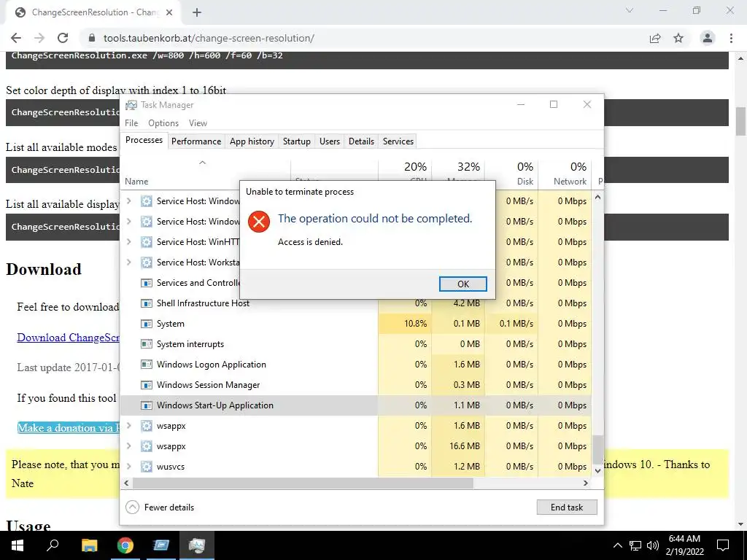Click the System interrupts process icon
747x560 pixels.
point(146,344)
